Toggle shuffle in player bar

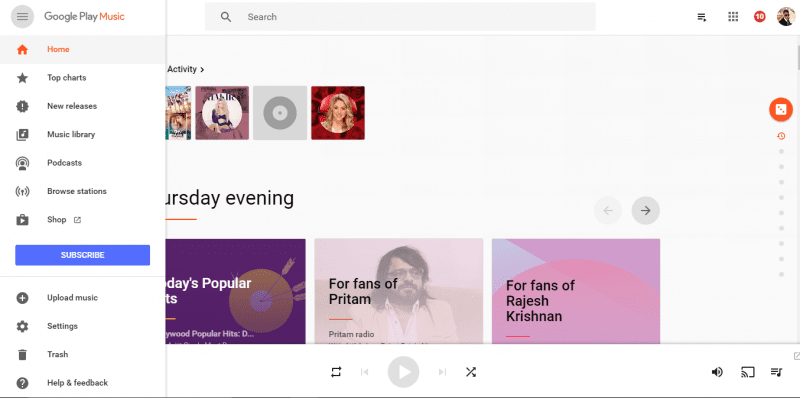[x=470, y=372]
